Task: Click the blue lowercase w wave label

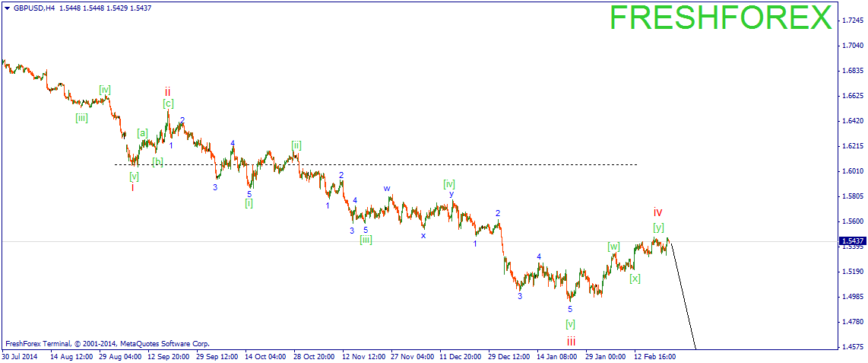Action: (387, 188)
